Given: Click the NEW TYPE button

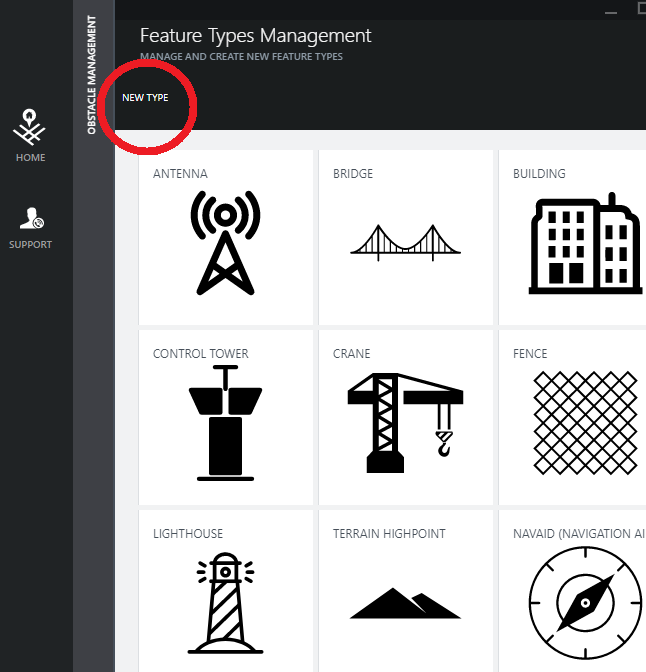Looking at the screenshot, I should [x=145, y=98].
